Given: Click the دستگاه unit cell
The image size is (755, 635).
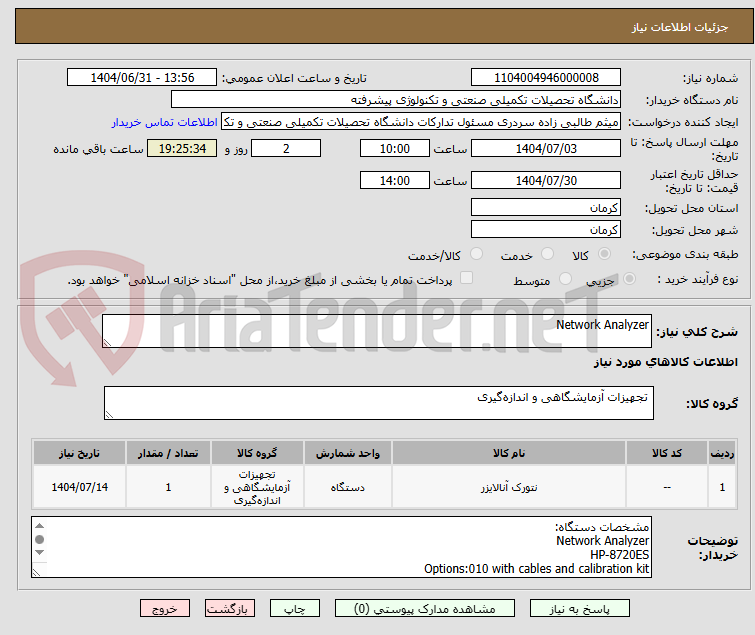Looking at the screenshot, I should 348,487.
